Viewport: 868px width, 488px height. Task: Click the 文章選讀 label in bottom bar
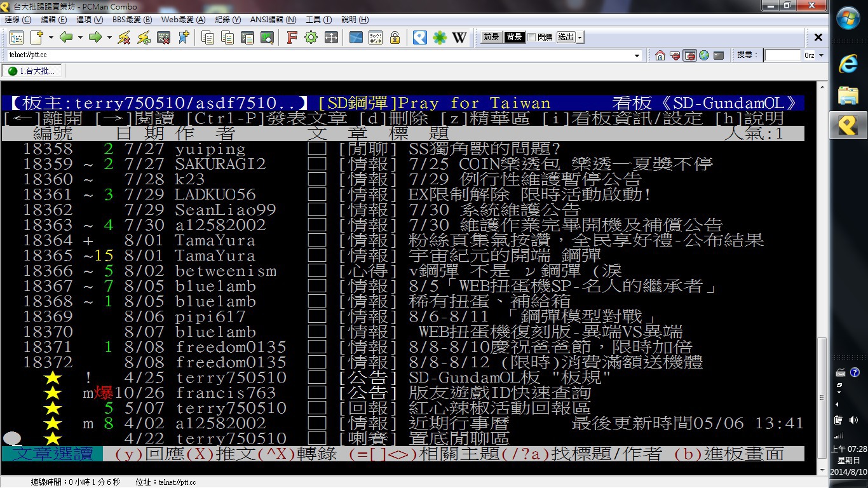(52, 454)
